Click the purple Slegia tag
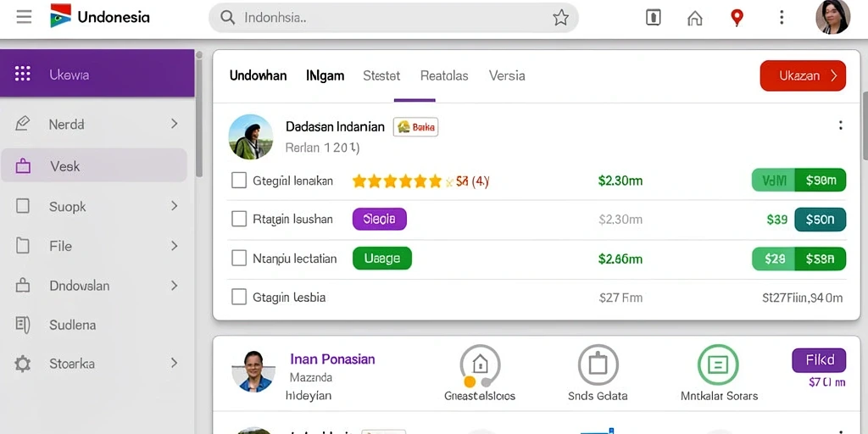This screenshot has height=434, width=868. 379,220
